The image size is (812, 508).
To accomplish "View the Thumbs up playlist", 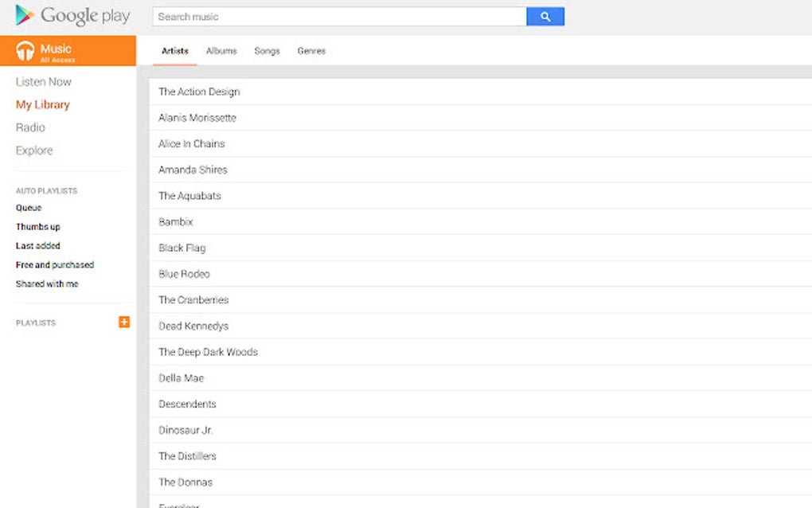I will 37,226.
